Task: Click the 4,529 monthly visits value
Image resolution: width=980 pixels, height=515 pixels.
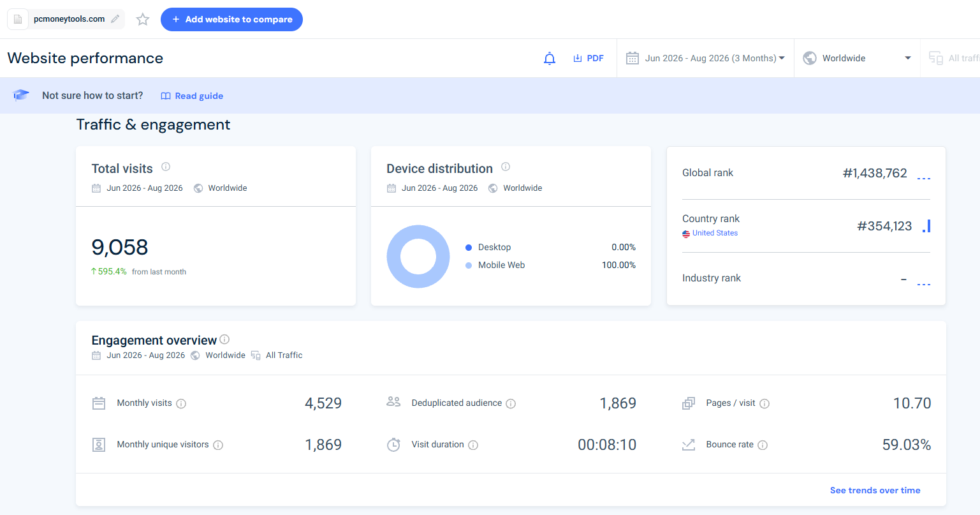Action: click(x=323, y=403)
